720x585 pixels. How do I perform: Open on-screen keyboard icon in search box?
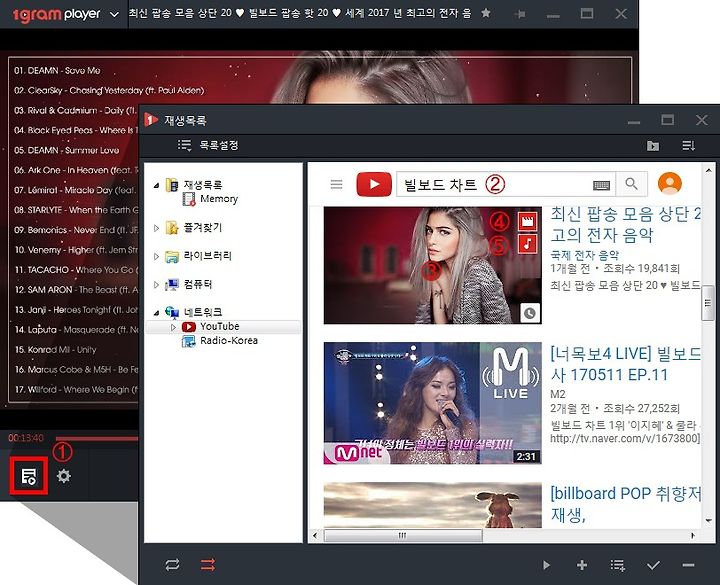(x=601, y=185)
